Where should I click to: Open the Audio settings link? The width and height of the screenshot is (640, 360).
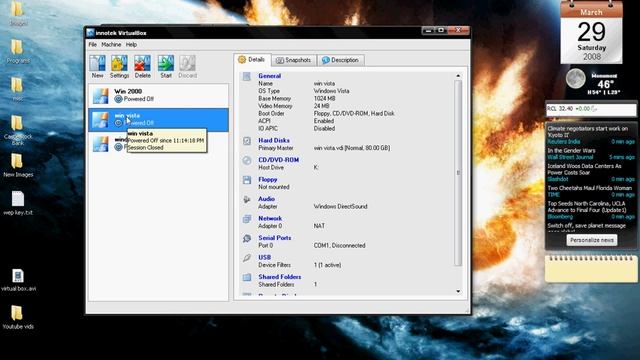tap(266, 199)
